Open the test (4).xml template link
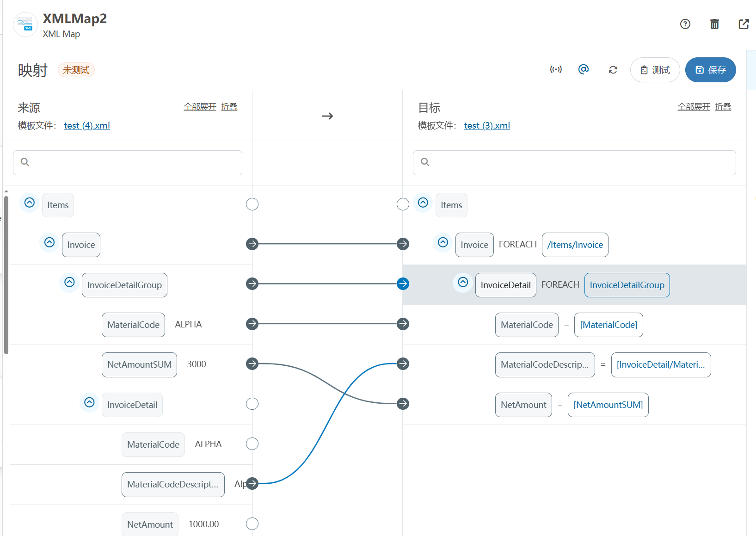The image size is (756, 536). [87, 126]
